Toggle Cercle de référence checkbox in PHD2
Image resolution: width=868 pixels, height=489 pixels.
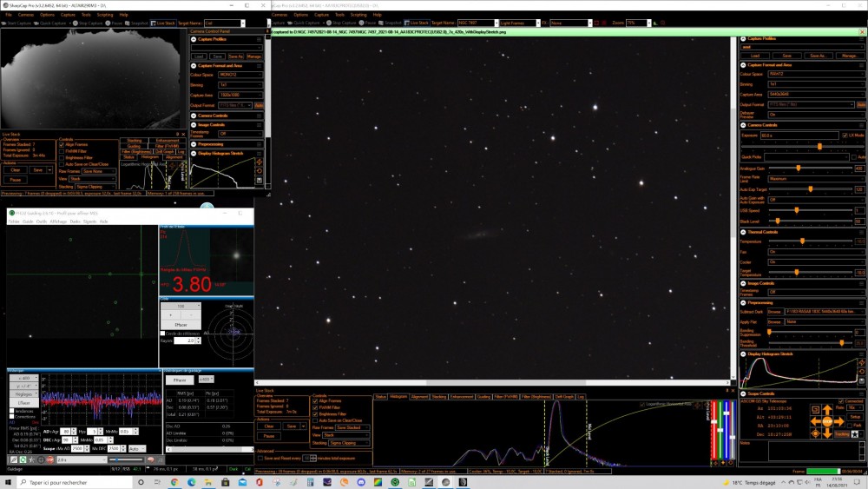(163, 334)
